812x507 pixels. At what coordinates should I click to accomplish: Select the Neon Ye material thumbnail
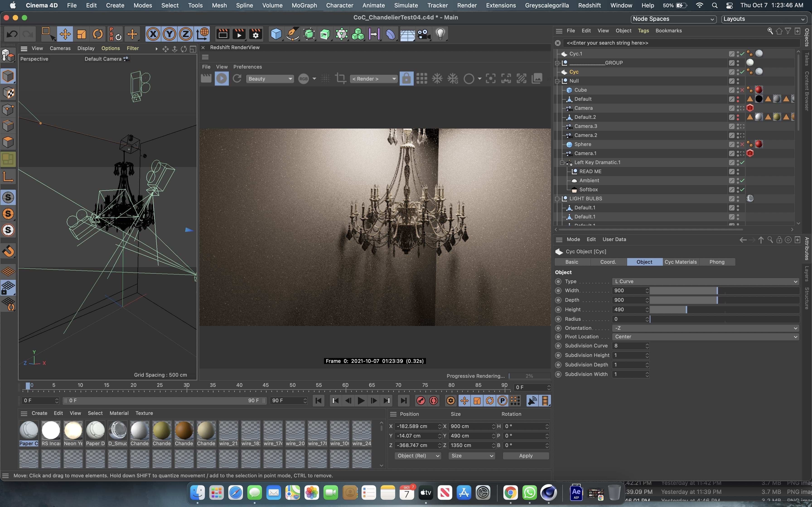(73, 430)
